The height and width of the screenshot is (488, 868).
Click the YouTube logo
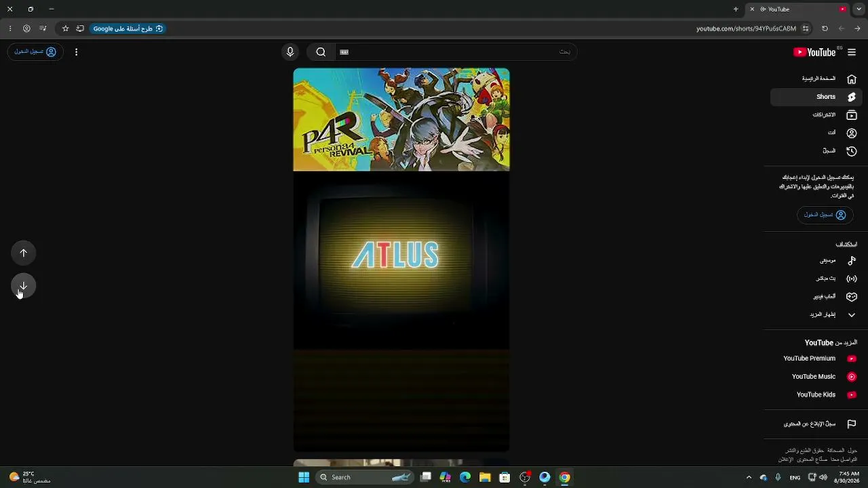click(x=815, y=52)
